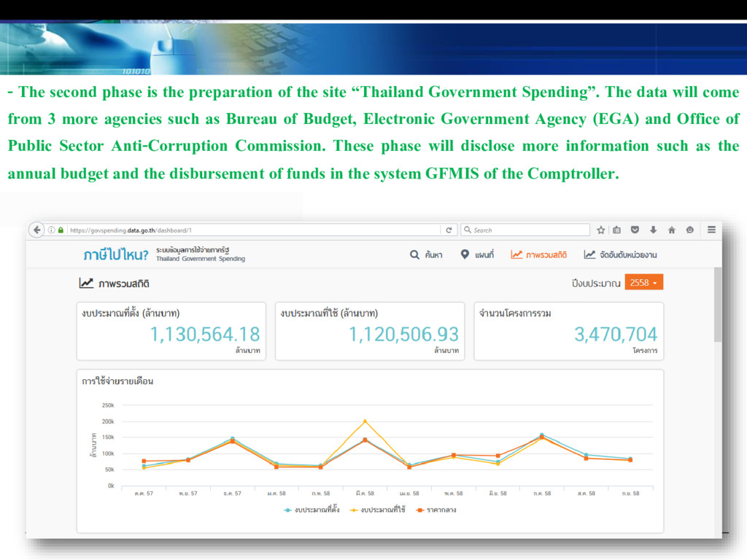Viewport: 747px width, 560px height.
Task: Click the chart icon beside ภาพรวมสถิติ menu
Action: tap(516, 254)
